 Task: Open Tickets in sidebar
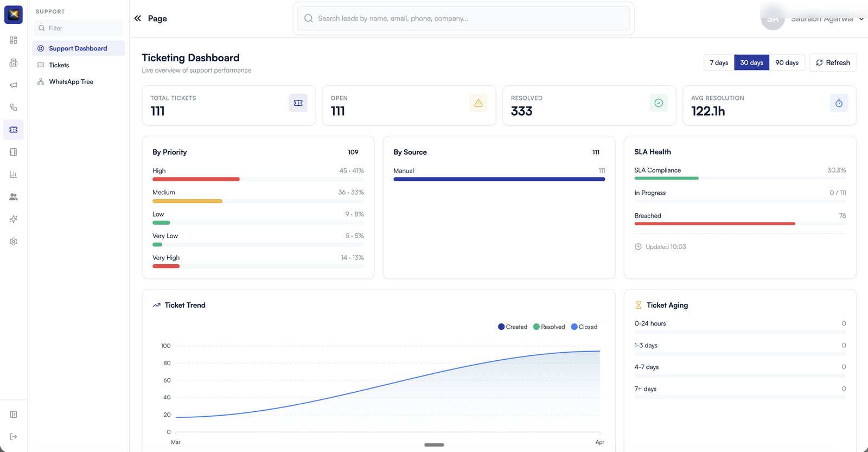pos(79,65)
